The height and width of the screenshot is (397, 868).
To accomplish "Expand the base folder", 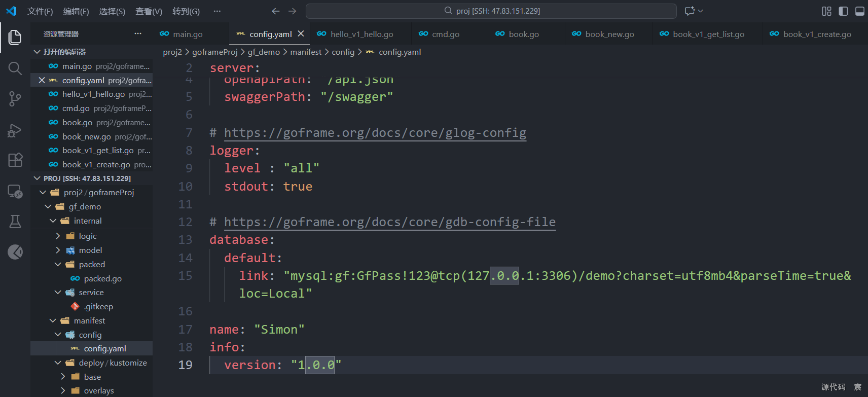I will point(63,377).
